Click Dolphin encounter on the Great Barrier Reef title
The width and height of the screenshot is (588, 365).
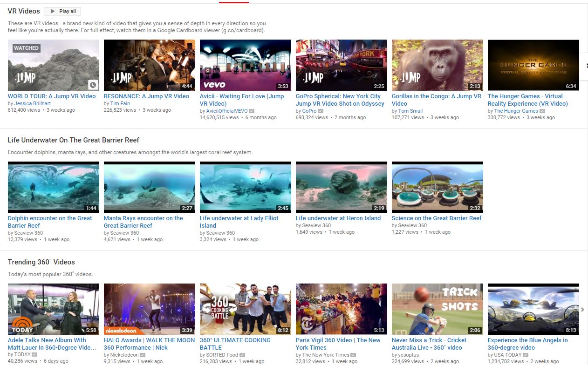50,222
